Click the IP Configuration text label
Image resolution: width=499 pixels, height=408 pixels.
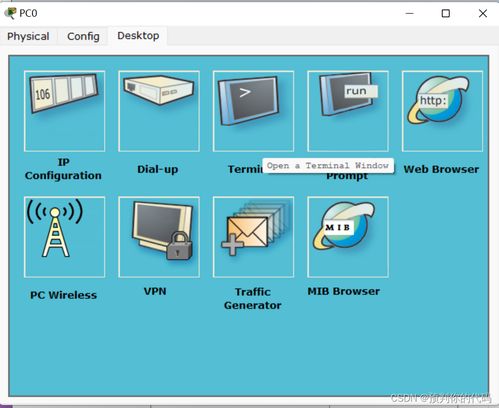tap(63, 169)
